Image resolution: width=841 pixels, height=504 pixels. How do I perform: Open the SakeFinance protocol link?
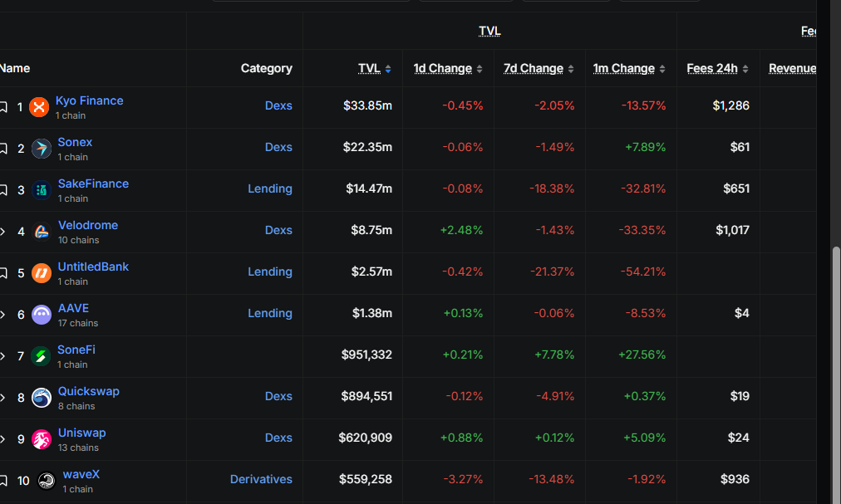click(93, 183)
